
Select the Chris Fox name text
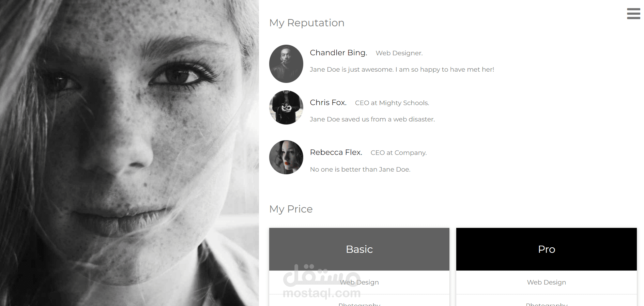pos(328,103)
